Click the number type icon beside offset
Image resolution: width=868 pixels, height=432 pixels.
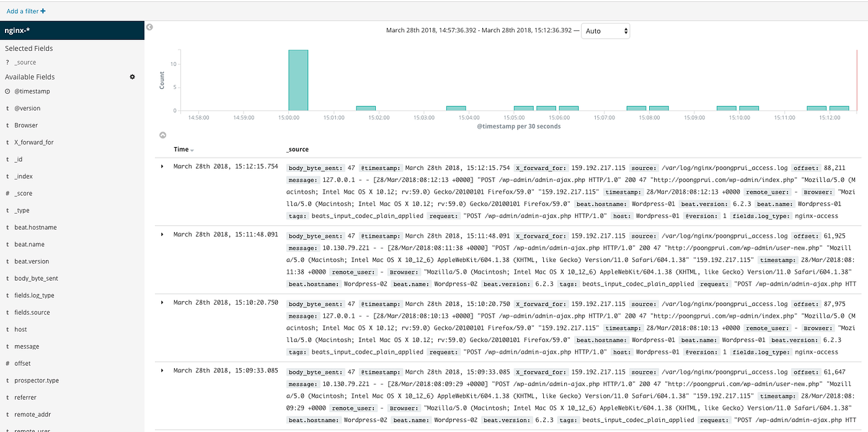(6, 363)
